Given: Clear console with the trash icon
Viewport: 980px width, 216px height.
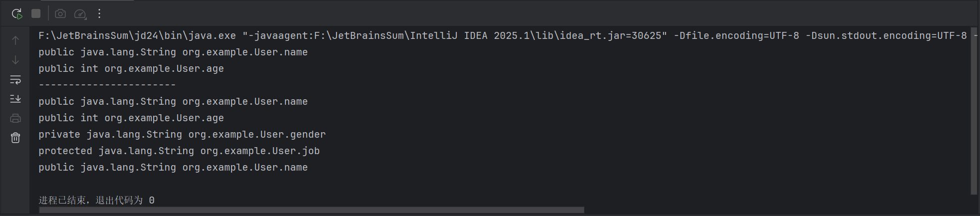Looking at the screenshot, I should 15,138.
